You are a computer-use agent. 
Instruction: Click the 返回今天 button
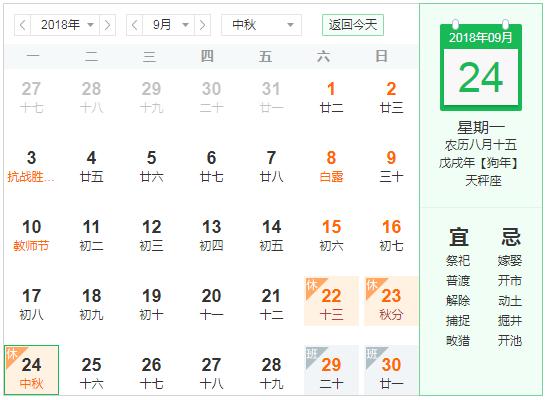pos(353,25)
